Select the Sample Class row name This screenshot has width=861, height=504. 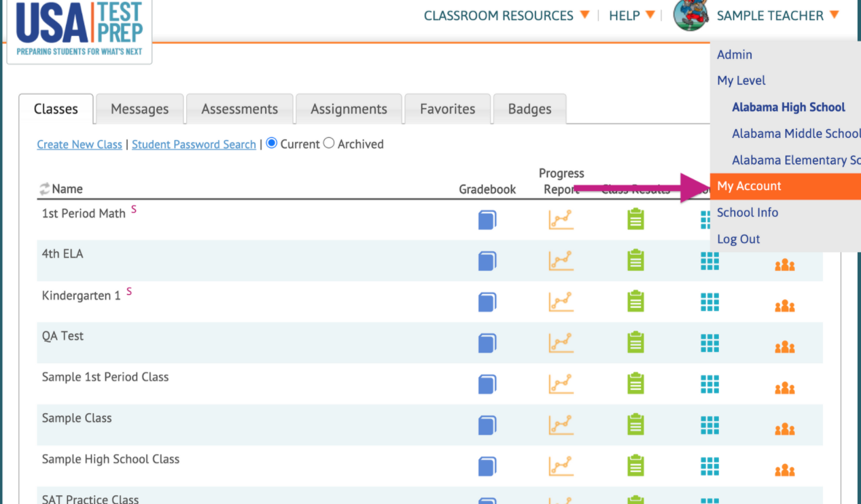(x=77, y=418)
